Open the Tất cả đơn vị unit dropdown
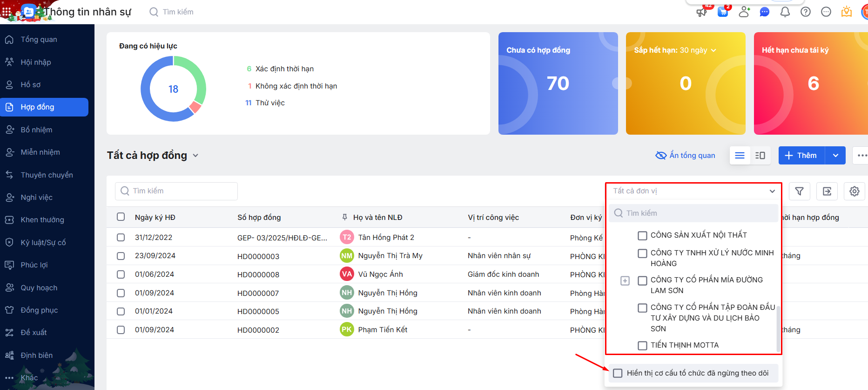The height and width of the screenshot is (390, 868). [693, 191]
